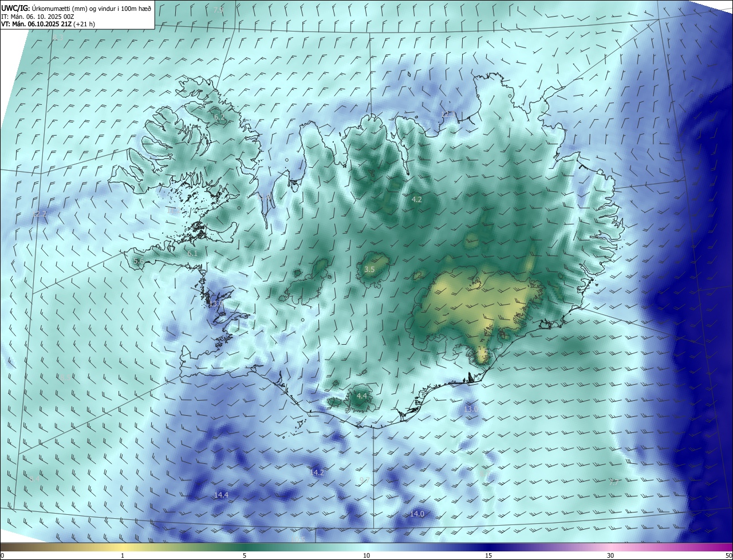Select the 0 tick on the legend
Screen dimensions: 733x560
click(2, 555)
